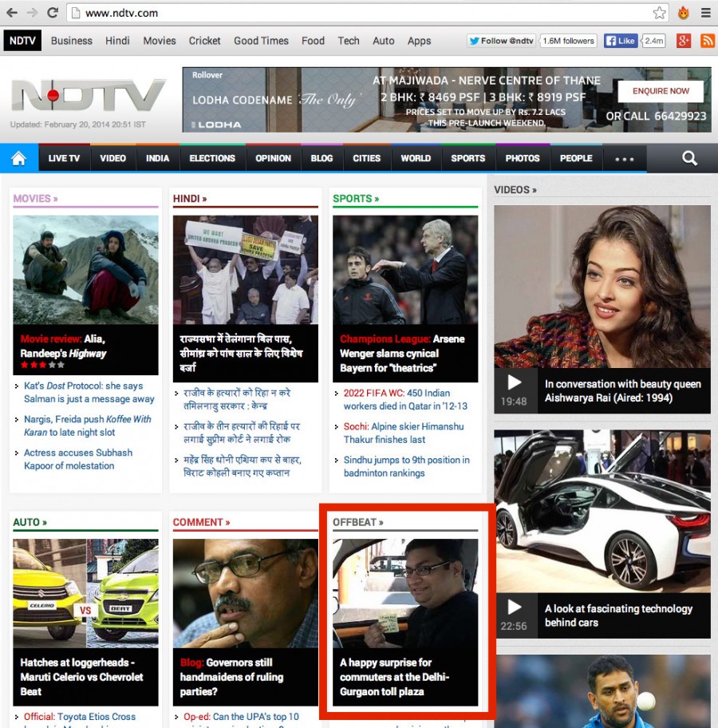
Task: Open the SPORTS » section heading
Action: point(356,199)
